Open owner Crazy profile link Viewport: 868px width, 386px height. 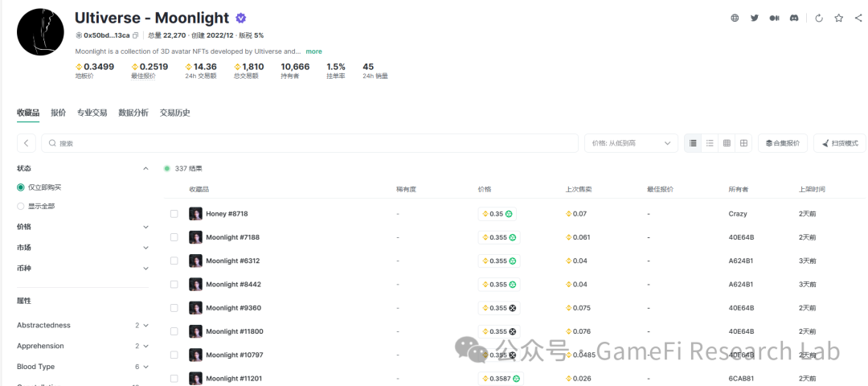tap(738, 214)
